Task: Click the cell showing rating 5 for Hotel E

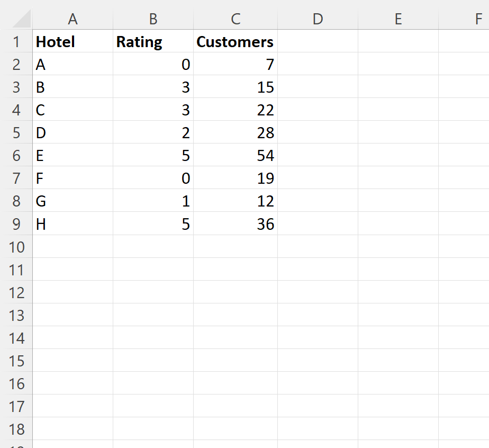Action: click(153, 155)
